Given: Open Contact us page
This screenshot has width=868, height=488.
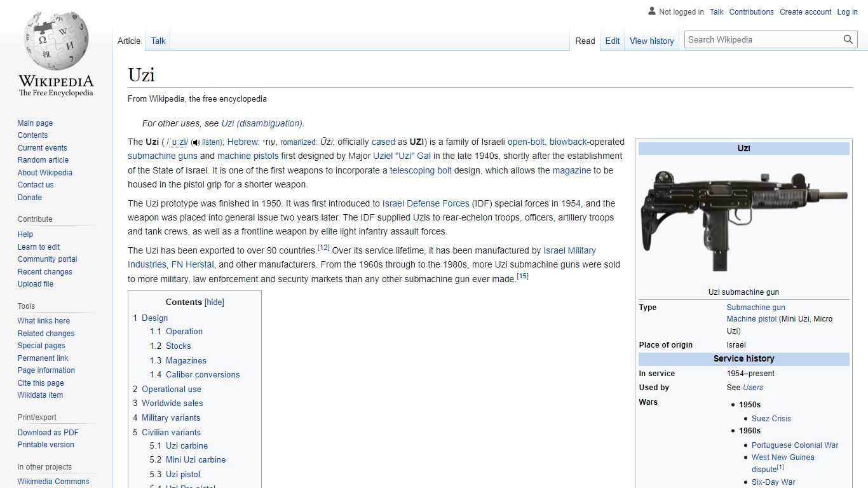Looking at the screenshot, I should 36,185.
